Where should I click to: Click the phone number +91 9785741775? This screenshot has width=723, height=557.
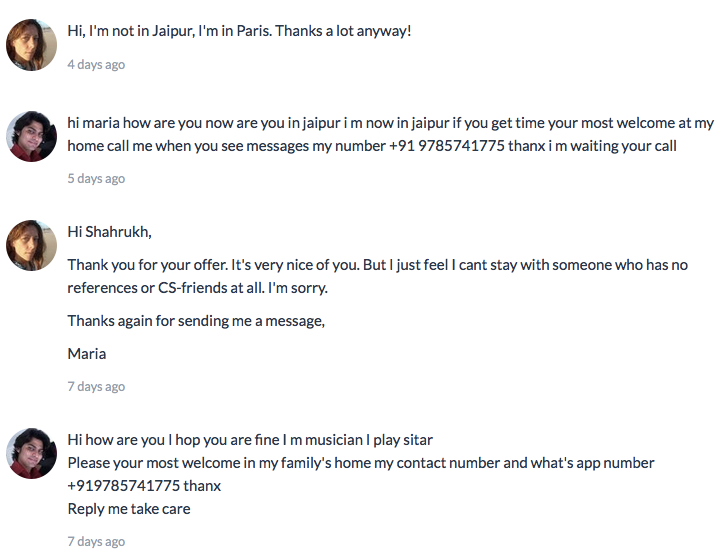447,146
